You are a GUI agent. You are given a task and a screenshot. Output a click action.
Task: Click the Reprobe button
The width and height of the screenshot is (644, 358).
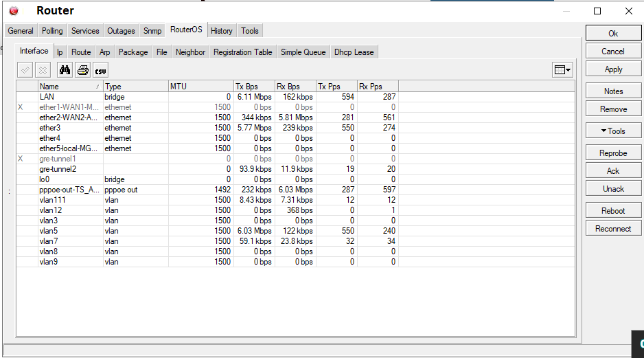tap(613, 153)
